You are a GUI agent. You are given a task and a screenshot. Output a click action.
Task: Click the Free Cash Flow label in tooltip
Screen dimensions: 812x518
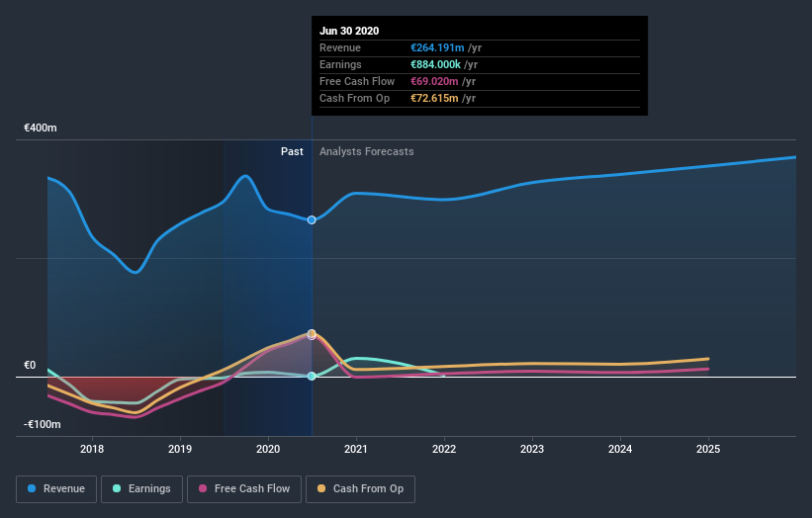(357, 81)
